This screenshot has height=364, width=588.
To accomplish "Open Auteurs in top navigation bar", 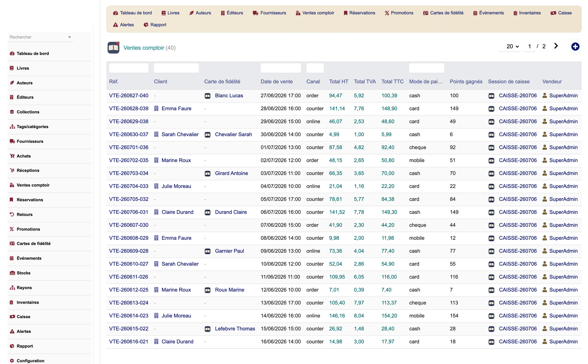I will click(x=200, y=13).
